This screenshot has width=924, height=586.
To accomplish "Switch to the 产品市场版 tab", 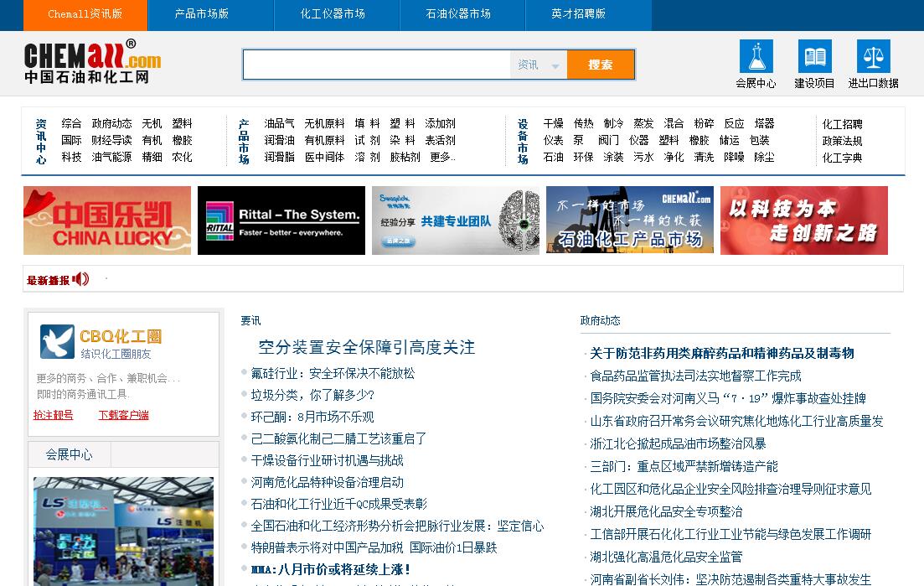I will 201,14.
